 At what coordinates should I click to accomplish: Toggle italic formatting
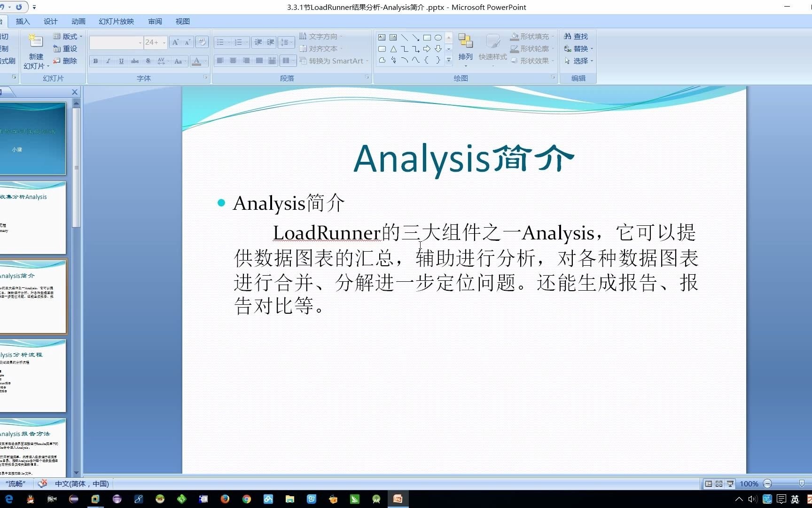108,61
